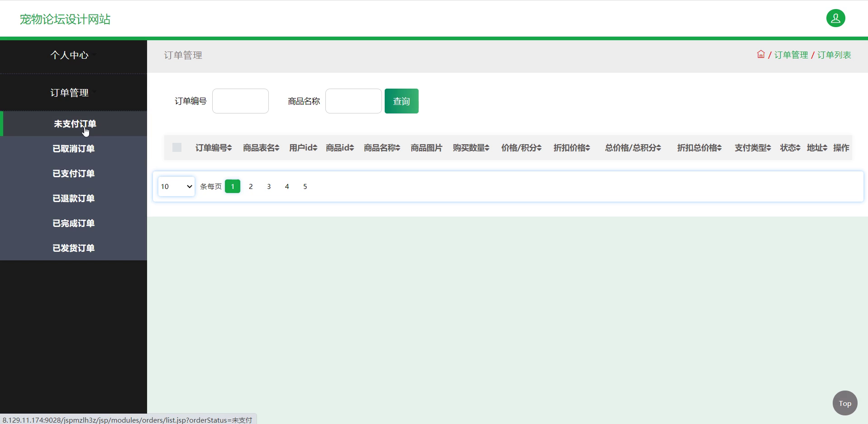Tick the select-all checkbox in table header
Image resolution: width=868 pixels, height=424 pixels.
tap(177, 147)
